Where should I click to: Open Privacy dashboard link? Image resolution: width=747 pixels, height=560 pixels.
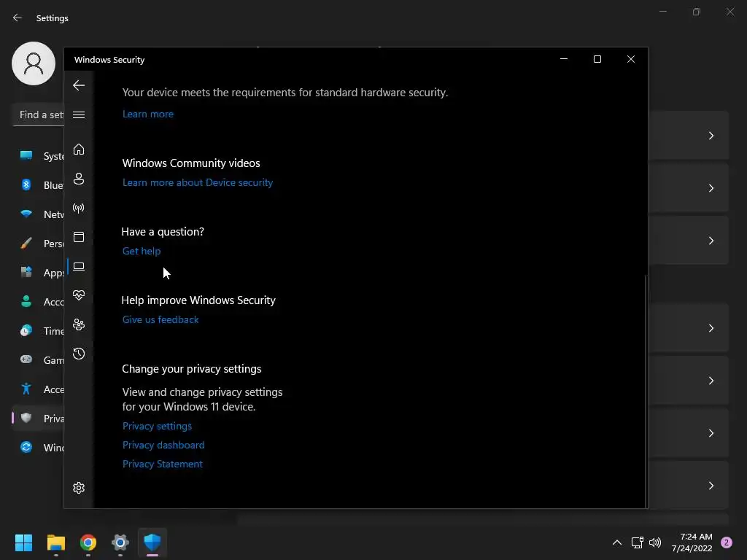[163, 446]
